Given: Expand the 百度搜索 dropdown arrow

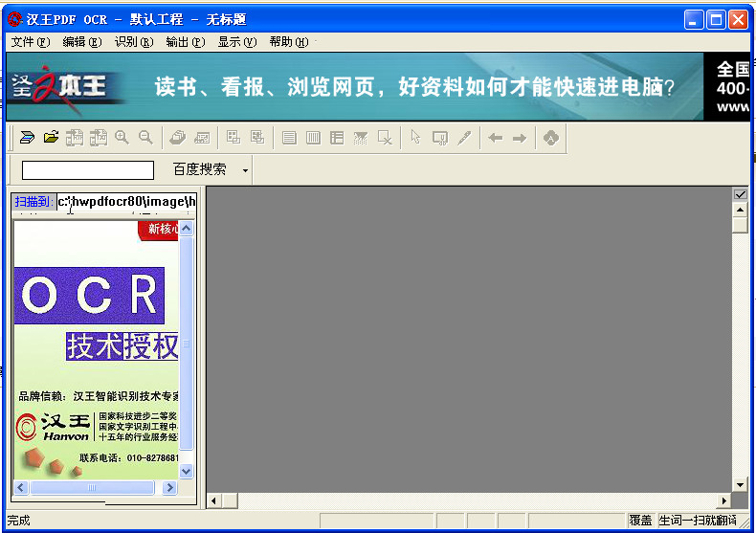Looking at the screenshot, I should (245, 170).
